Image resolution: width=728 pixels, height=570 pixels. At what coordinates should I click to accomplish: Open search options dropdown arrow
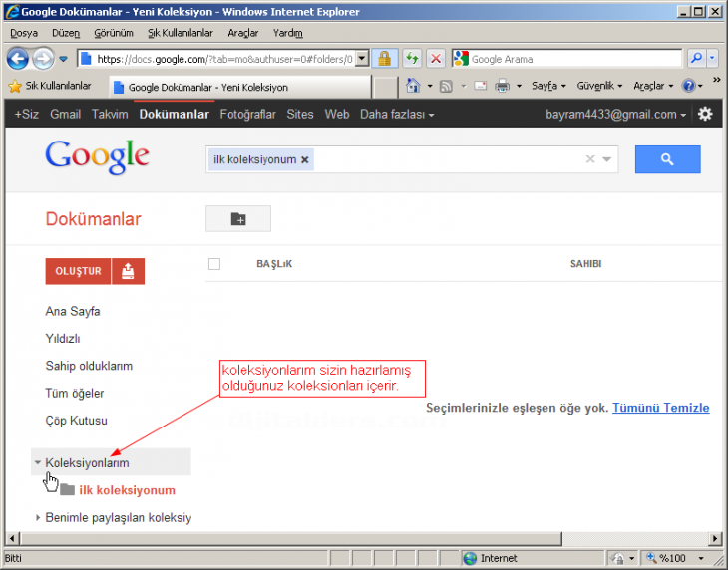(x=606, y=159)
